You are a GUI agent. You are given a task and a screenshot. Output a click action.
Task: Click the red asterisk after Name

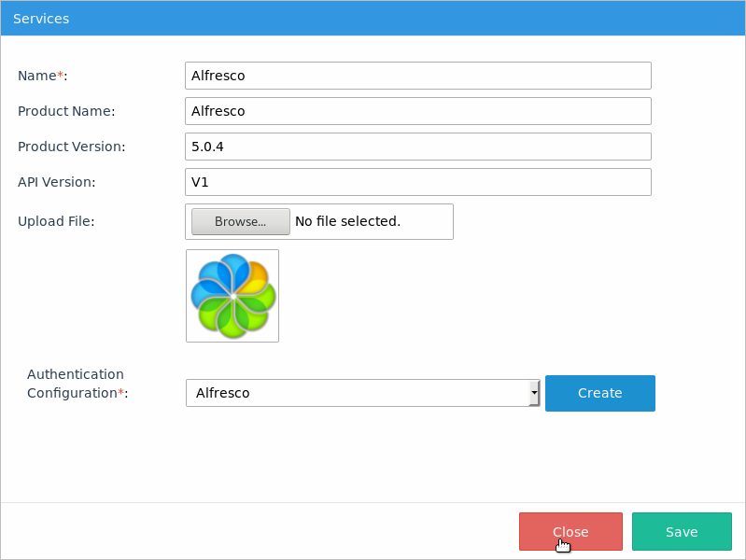tap(61, 76)
